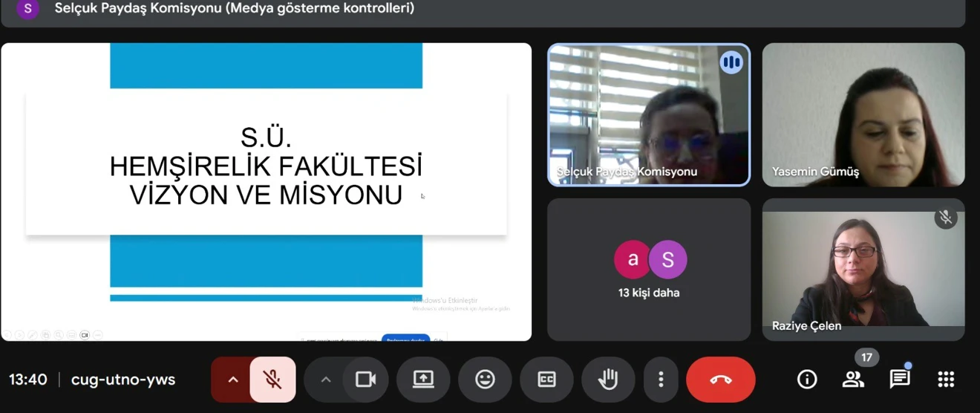Click the meeting code cug-utno-yws
This screenshot has width=980, height=413.
(x=123, y=380)
